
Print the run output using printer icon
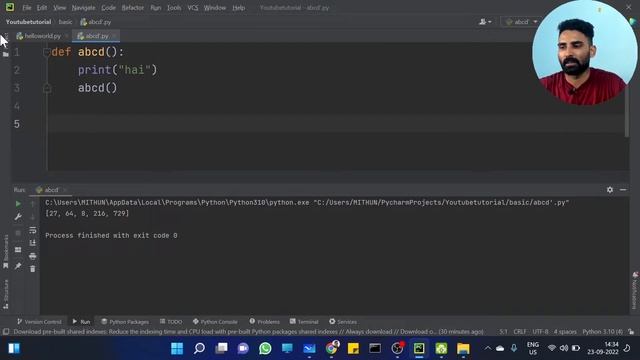pyautogui.click(x=33, y=256)
